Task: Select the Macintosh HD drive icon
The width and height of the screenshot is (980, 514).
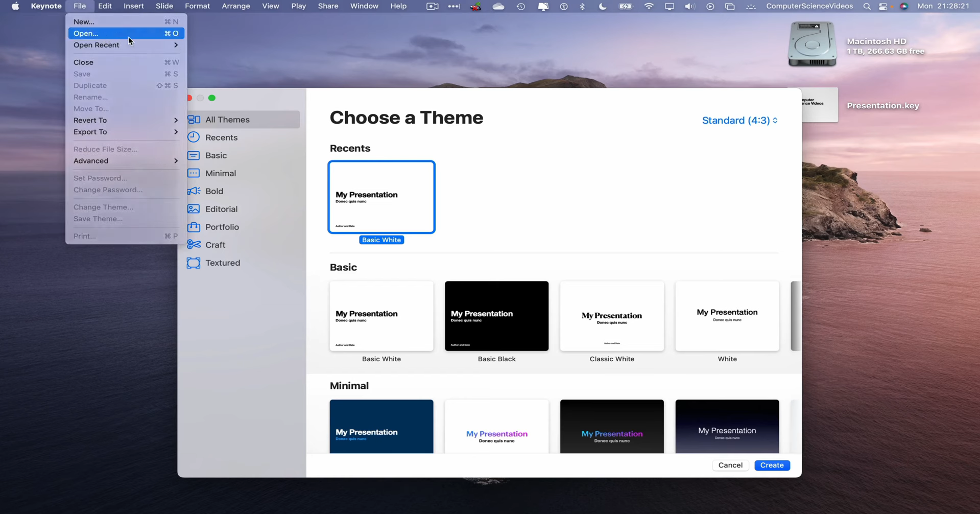Action: (x=812, y=44)
